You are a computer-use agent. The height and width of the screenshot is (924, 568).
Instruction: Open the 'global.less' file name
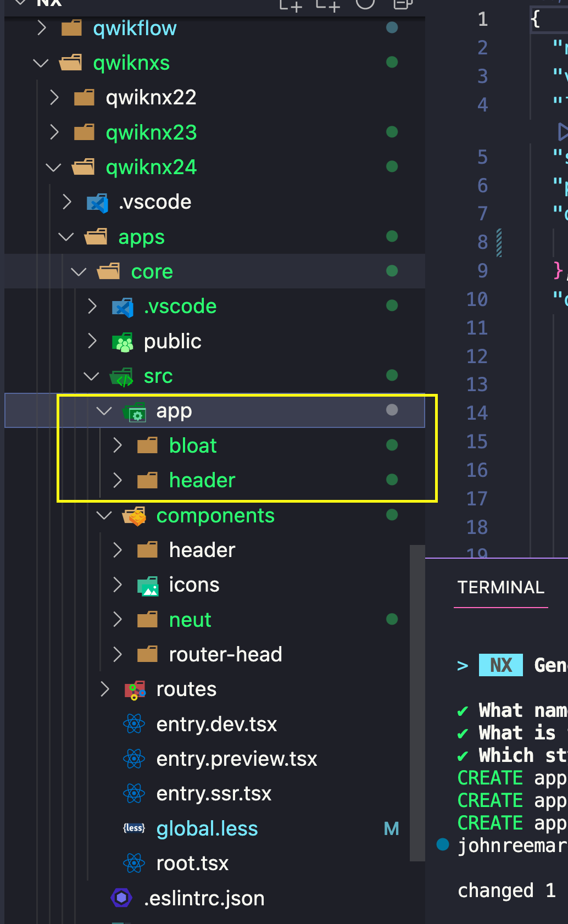[207, 828]
